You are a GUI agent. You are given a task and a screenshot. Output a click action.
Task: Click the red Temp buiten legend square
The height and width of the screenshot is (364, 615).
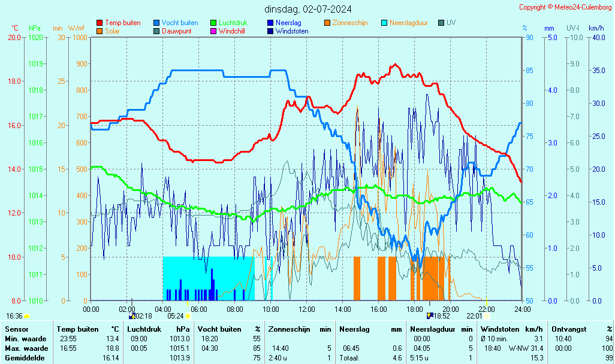pos(100,23)
